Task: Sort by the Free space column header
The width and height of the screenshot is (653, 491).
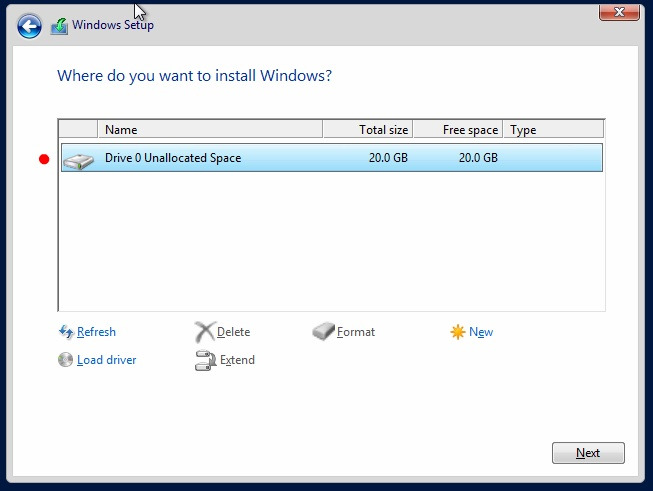Action: click(458, 130)
